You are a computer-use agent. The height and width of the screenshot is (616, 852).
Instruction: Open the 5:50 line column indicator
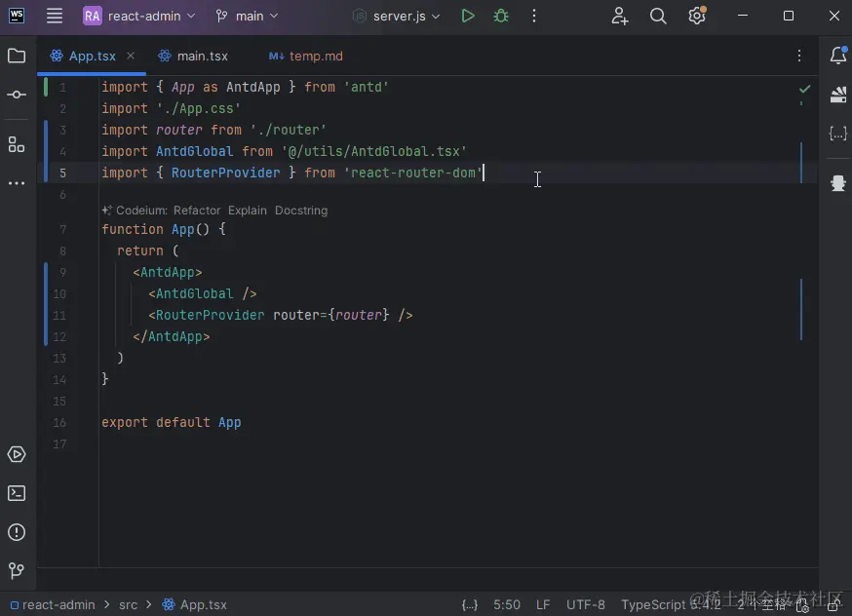[x=506, y=604]
